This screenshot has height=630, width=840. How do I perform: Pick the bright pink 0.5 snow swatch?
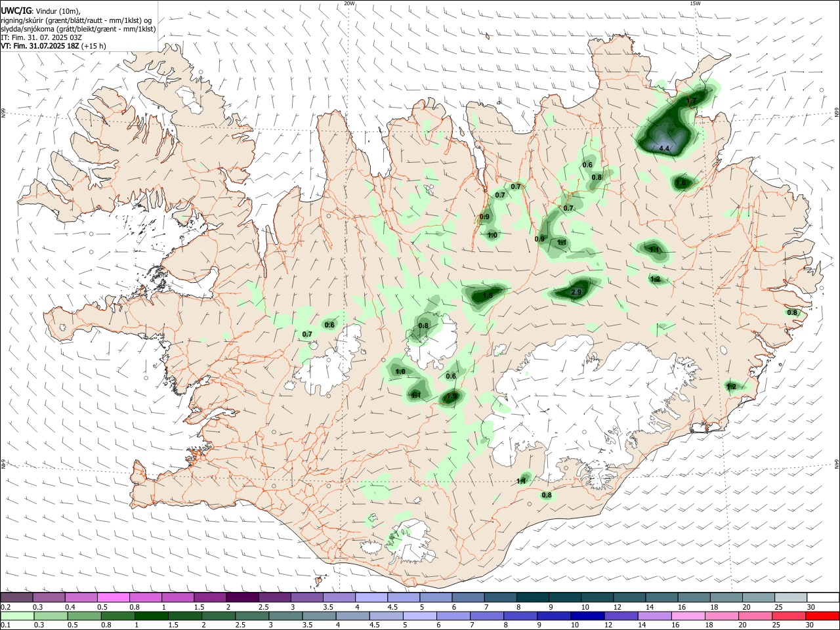[x=113, y=597]
